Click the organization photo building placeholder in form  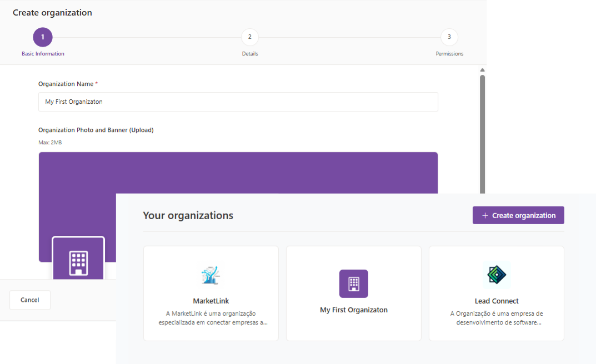(x=78, y=260)
